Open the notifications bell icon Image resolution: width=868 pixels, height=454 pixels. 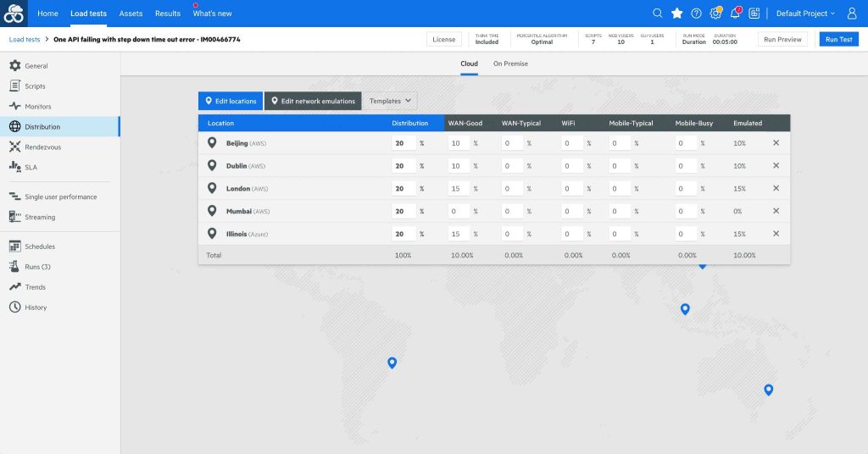click(x=735, y=14)
